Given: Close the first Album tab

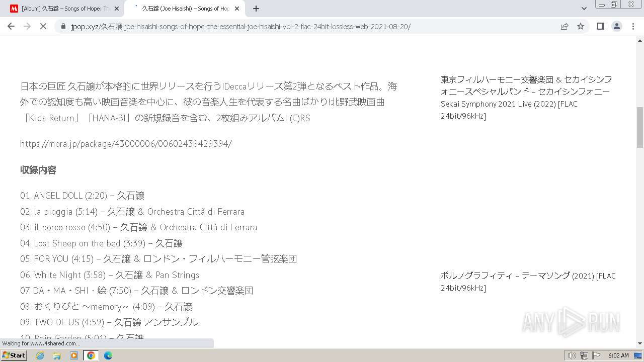Looking at the screenshot, I should [117, 9].
